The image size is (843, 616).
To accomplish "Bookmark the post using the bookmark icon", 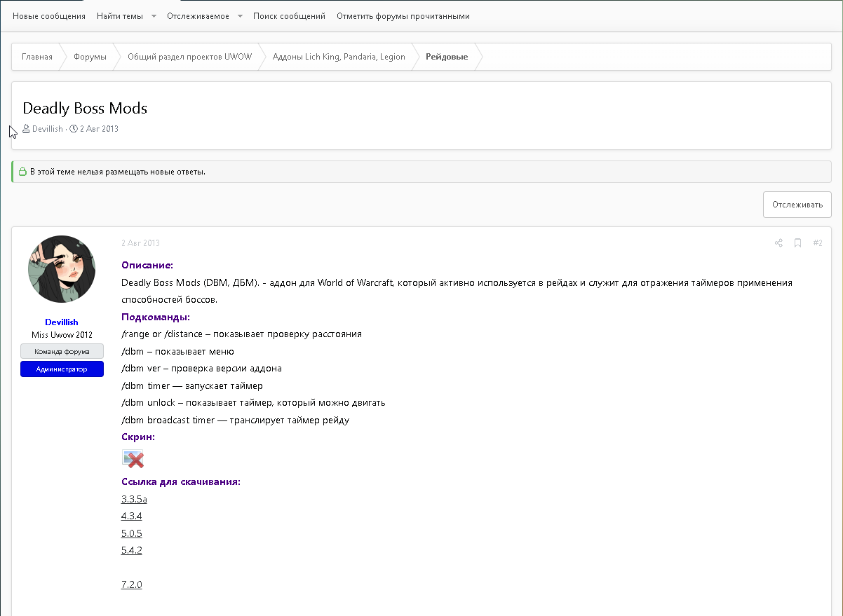I will pos(797,243).
